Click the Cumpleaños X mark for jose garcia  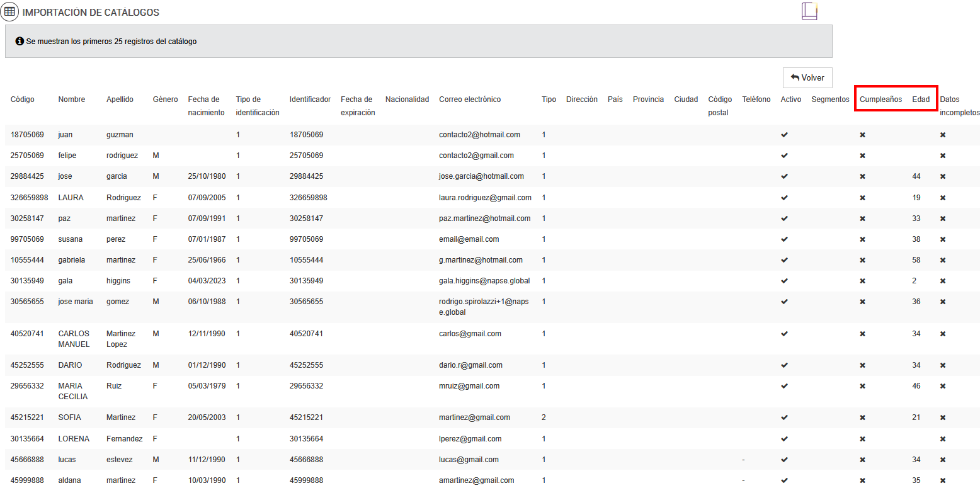[863, 176]
